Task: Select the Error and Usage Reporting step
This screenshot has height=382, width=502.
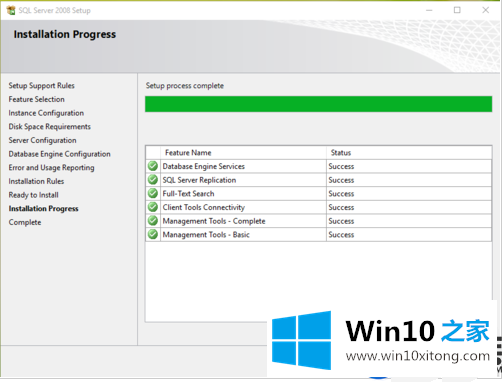Action: click(52, 168)
